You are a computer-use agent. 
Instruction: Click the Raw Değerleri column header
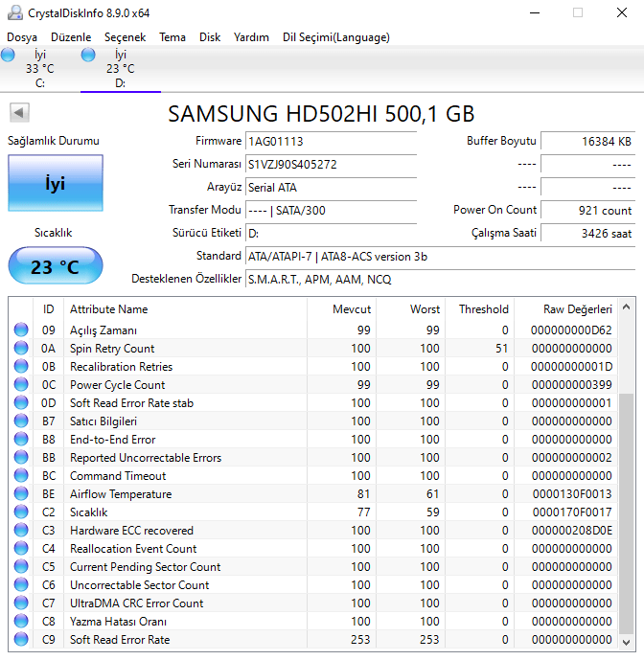coord(576,309)
